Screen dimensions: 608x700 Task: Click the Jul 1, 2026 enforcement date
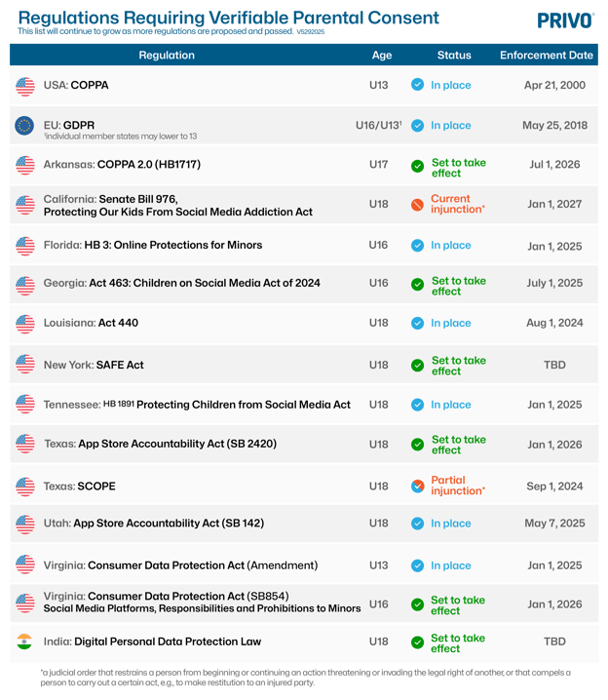[554, 165]
